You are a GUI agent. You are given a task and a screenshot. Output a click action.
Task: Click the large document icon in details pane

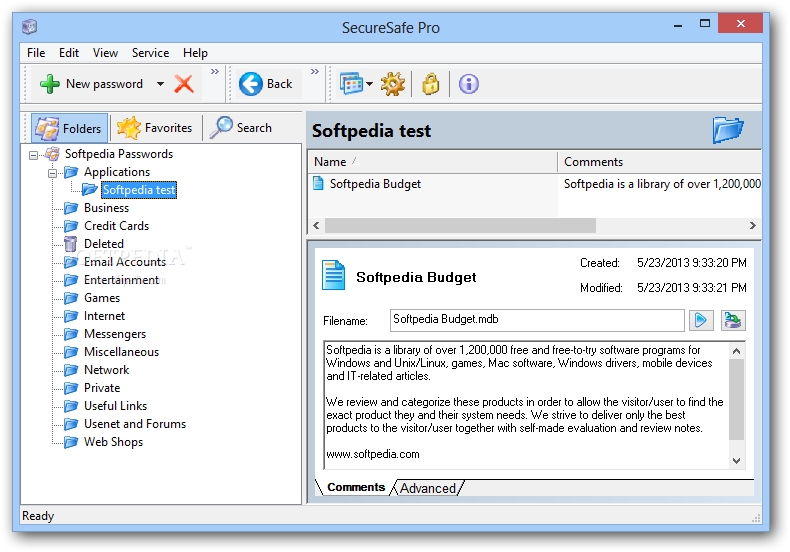pyautogui.click(x=333, y=275)
